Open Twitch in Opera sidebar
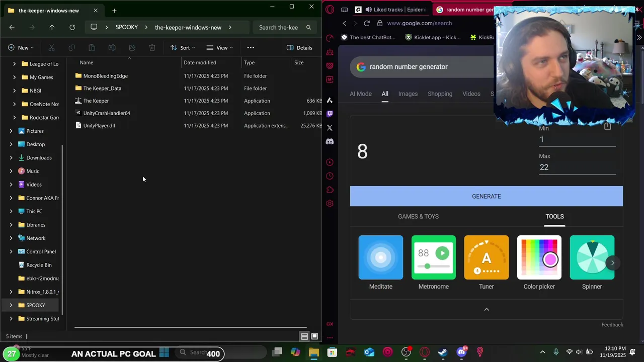 click(x=330, y=114)
